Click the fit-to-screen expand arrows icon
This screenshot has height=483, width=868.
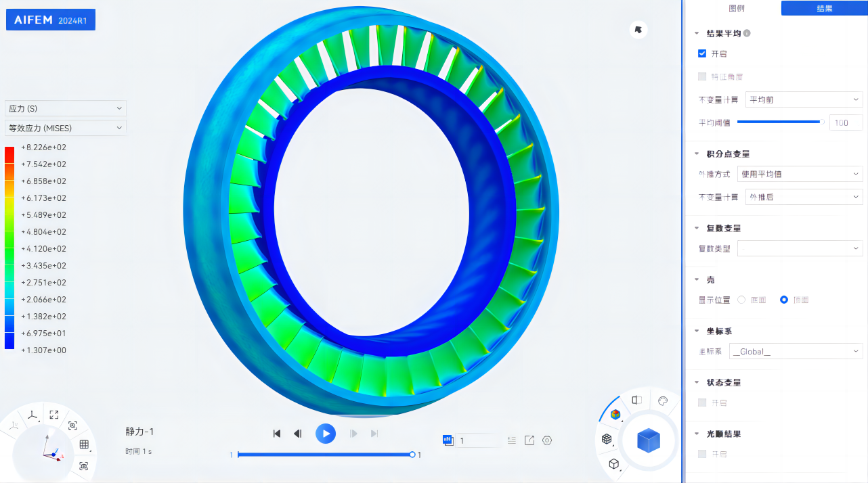(54, 415)
